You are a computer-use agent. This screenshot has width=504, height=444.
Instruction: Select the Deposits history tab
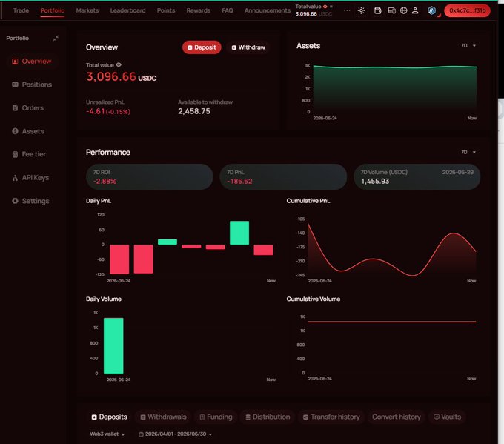point(109,417)
